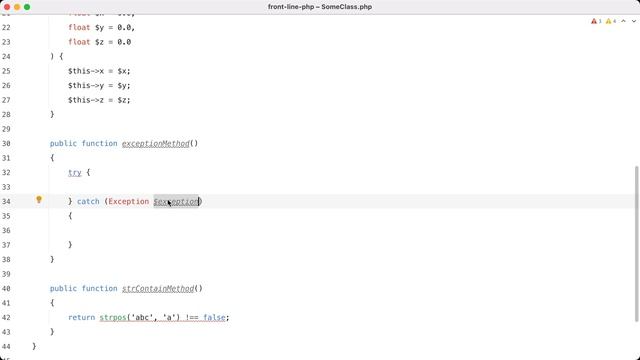The height and width of the screenshot is (360, 640).
Task: Jump to next highlighted problem arrow
Action: pyautogui.click(x=634, y=21)
